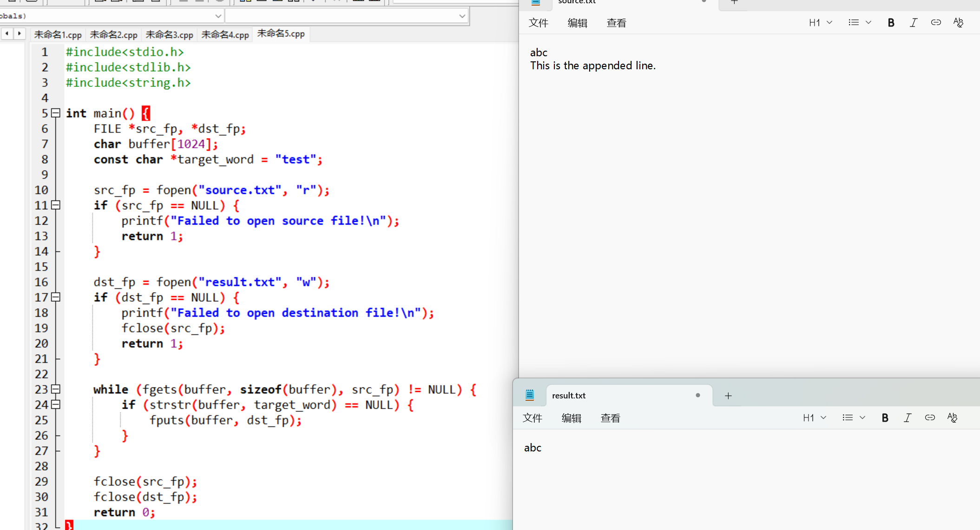Viewport: 980px width, 530px height.
Task: Click the text 'This is the appended line.'
Action: point(593,66)
